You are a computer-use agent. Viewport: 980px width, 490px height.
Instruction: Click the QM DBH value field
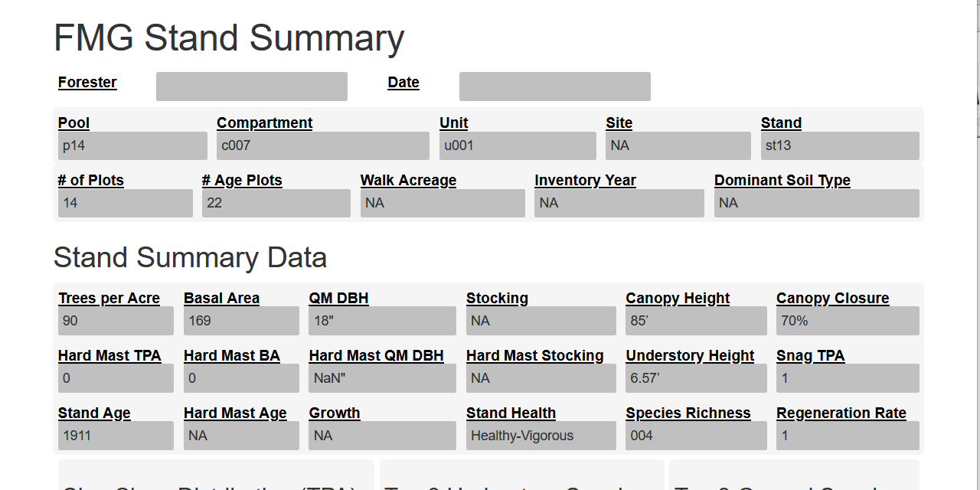click(x=383, y=321)
